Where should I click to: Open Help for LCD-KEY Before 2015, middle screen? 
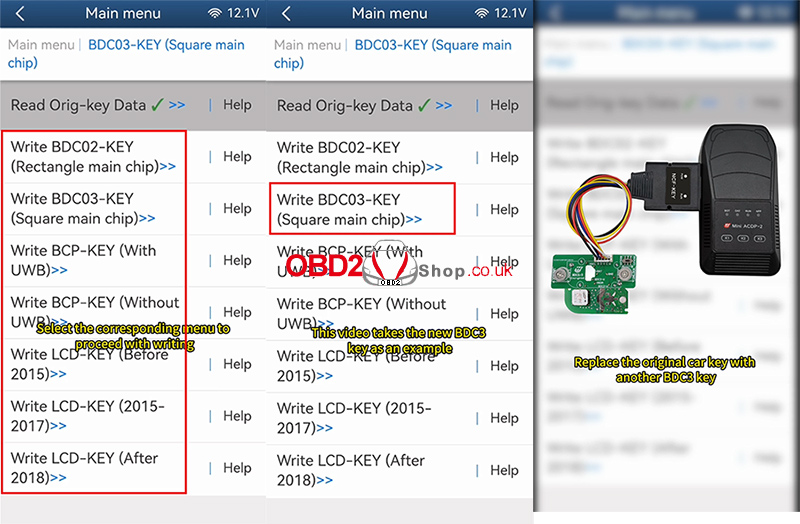coord(504,366)
